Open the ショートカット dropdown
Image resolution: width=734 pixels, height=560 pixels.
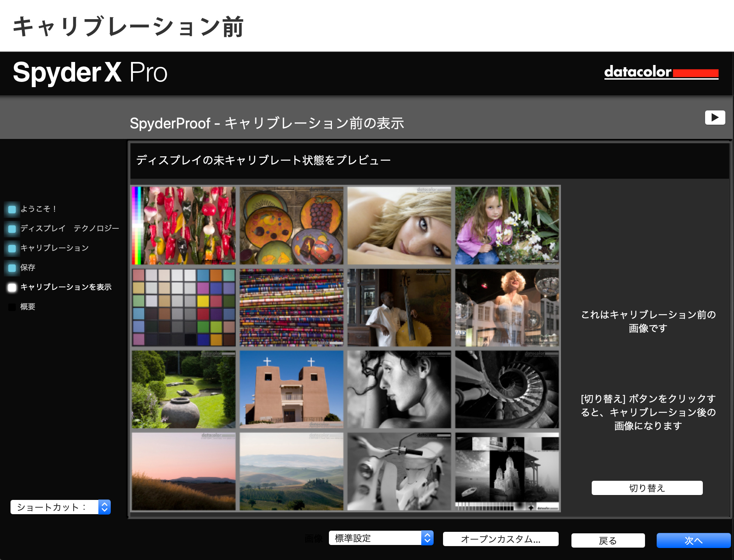click(x=60, y=507)
